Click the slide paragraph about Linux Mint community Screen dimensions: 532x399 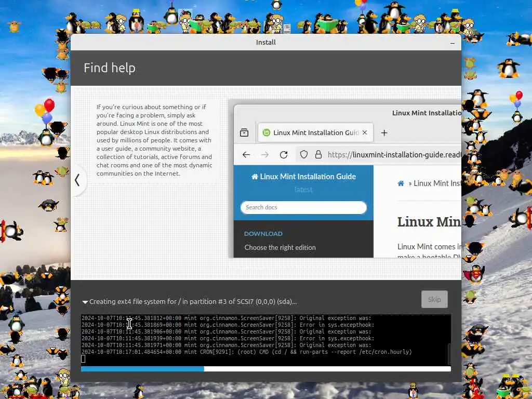click(154, 140)
